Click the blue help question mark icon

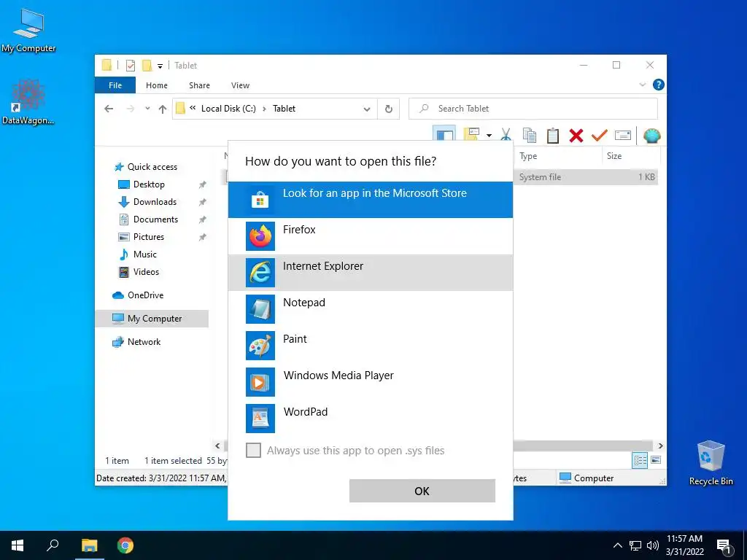point(659,85)
